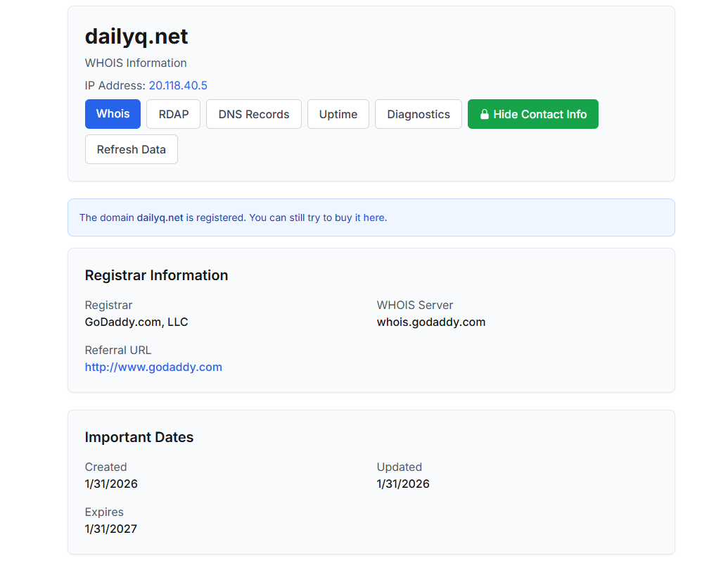Viewport: 728px width, 561px height.
Task: Open the RDAP tab
Action: coord(173,114)
